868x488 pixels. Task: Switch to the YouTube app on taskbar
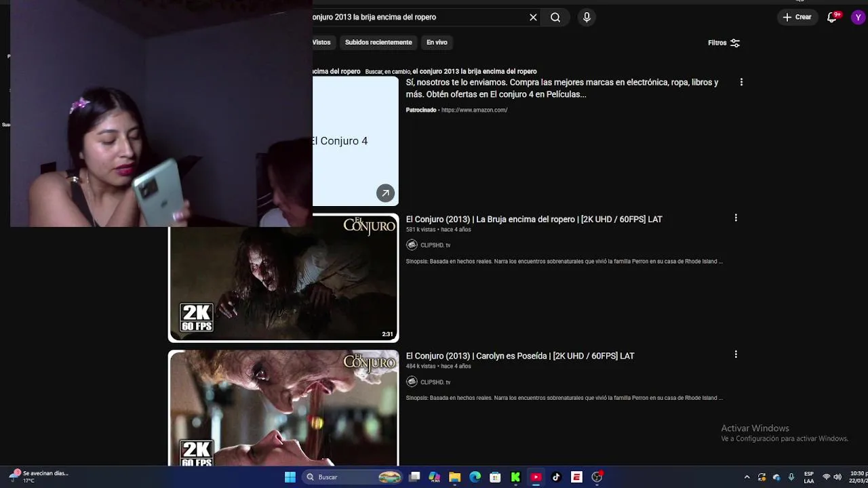(536, 477)
